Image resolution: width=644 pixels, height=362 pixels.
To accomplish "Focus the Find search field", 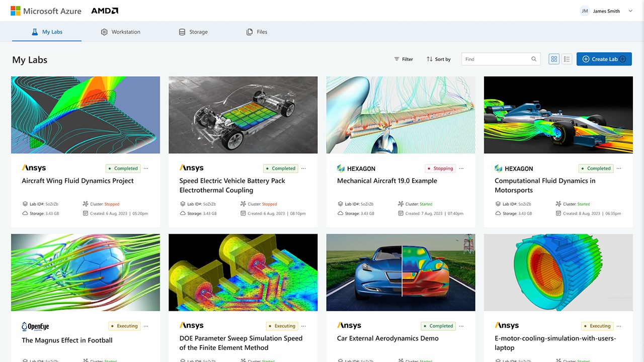I will click(501, 59).
